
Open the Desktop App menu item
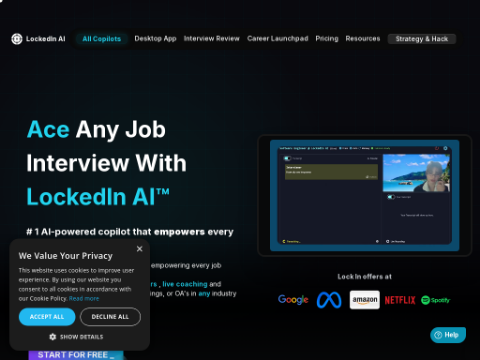[155, 39]
